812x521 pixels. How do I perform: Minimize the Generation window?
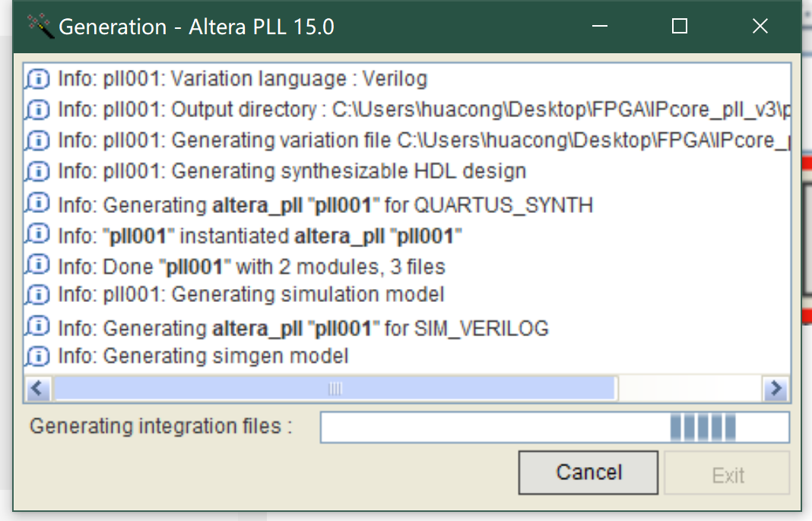pos(600,26)
